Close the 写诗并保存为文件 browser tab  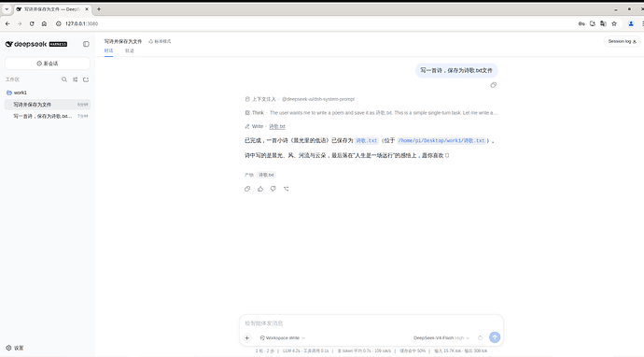[x=87, y=9]
